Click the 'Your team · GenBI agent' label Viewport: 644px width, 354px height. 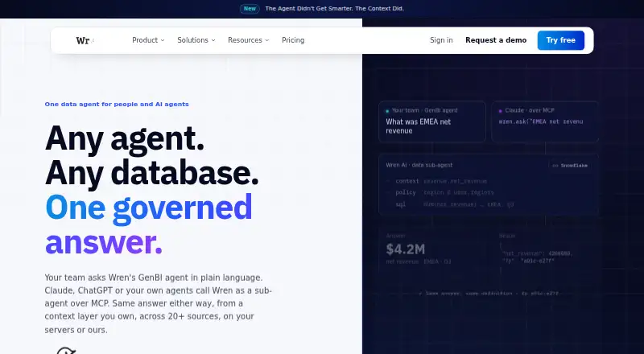tap(424, 110)
